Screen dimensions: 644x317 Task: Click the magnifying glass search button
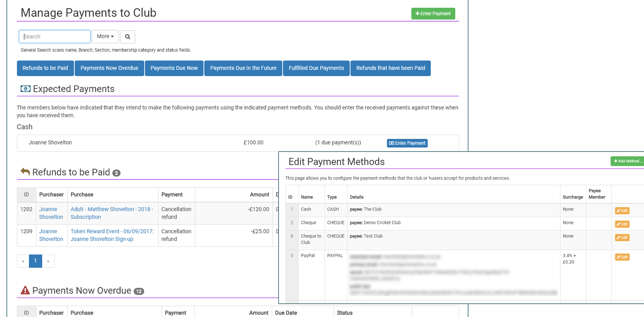tap(127, 37)
